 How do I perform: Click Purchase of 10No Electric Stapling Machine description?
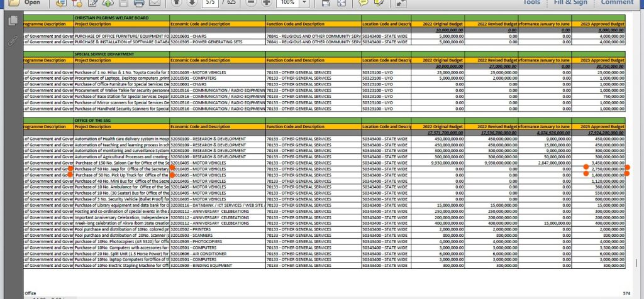[121, 265]
